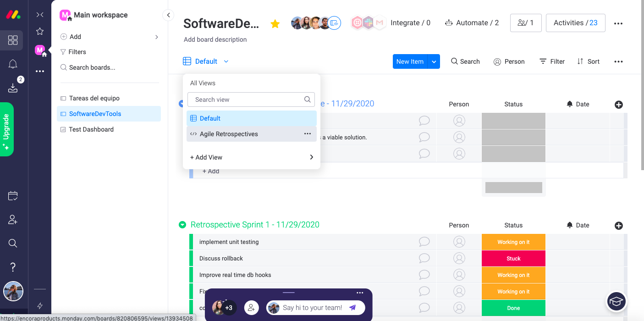
Task: Open the inbox download icon with badge
Action: coord(13,88)
